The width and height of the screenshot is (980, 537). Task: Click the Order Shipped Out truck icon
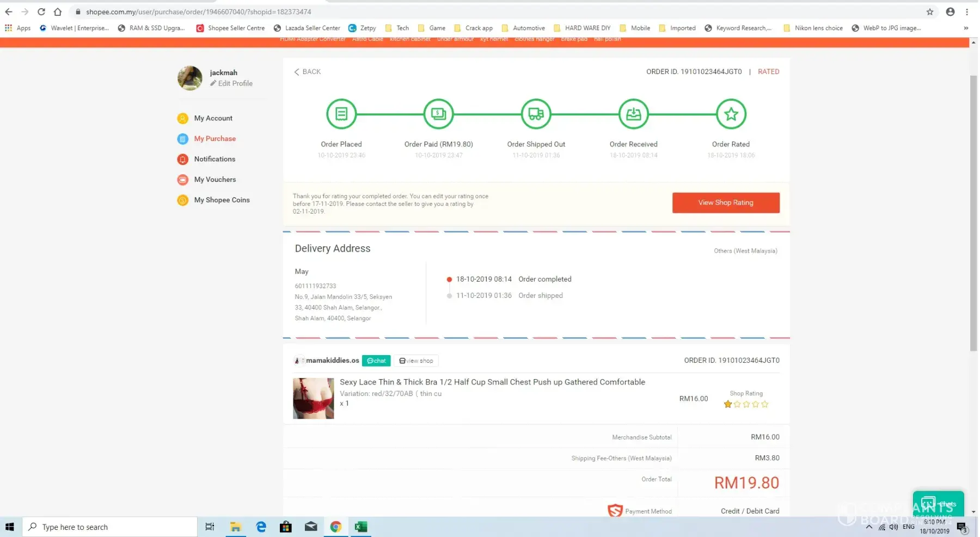coord(536,114)
